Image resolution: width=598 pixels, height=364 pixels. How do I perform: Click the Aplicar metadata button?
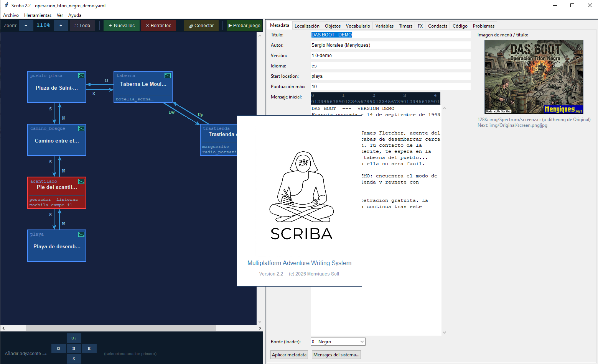point(289,355)
